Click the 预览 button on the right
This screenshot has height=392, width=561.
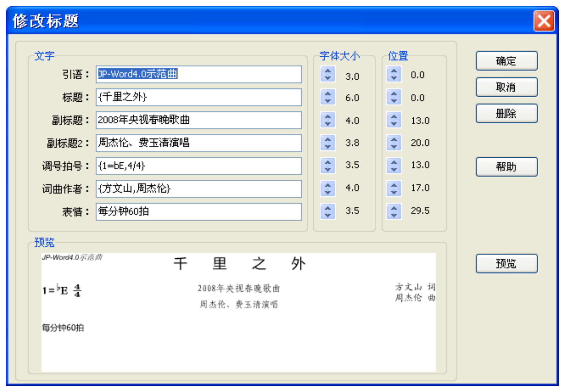[x=506, y=263]
